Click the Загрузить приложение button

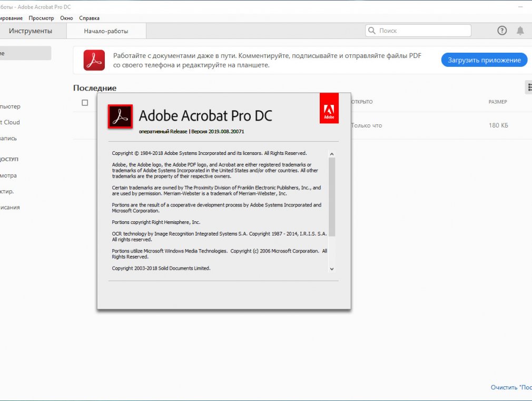point(484,60)
